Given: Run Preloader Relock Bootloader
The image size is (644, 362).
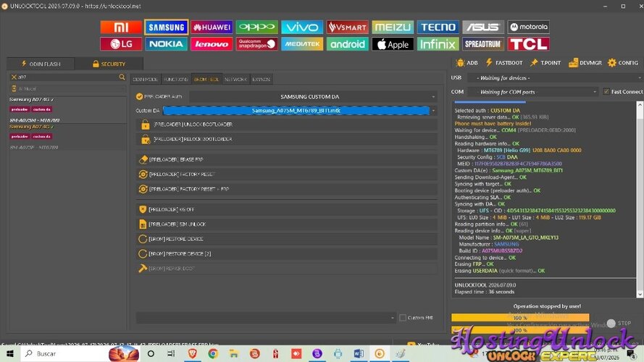Looking at the screenshot, I should [286, 139].
